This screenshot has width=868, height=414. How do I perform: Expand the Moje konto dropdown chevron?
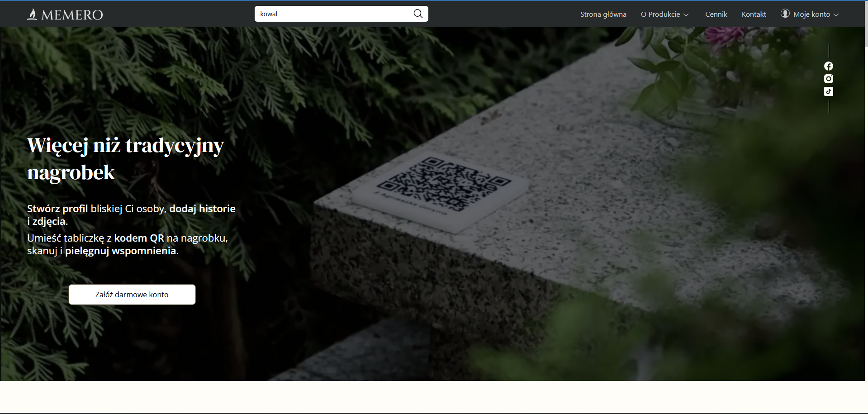[x=836, y=15]
